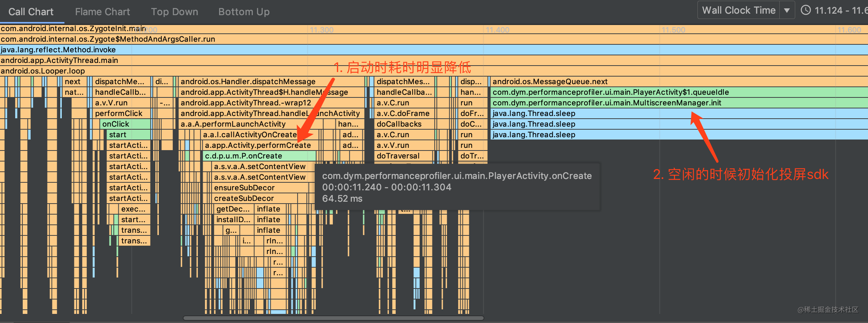Select the getDec... bar
Viewport: 868px width, 323px height.
point(233,209)
